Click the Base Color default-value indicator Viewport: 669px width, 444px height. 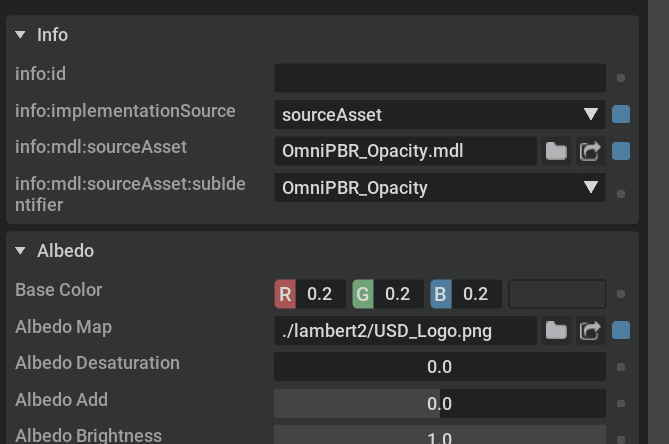tap(621, 294)
